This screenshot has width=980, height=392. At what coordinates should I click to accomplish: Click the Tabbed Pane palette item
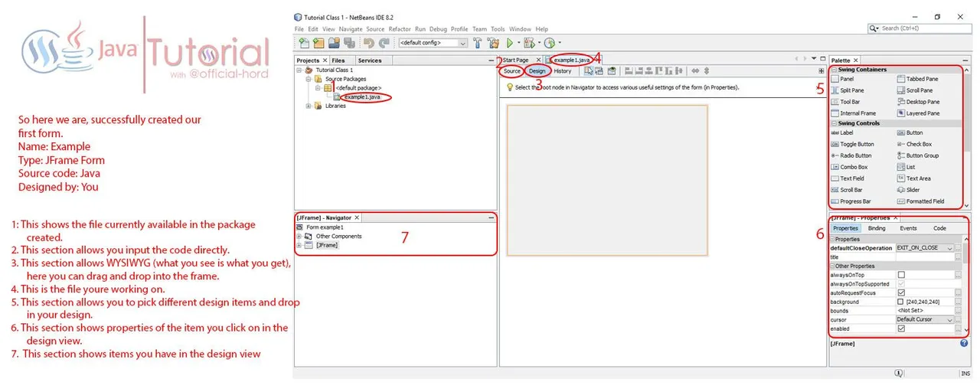(x=916, y=79)
